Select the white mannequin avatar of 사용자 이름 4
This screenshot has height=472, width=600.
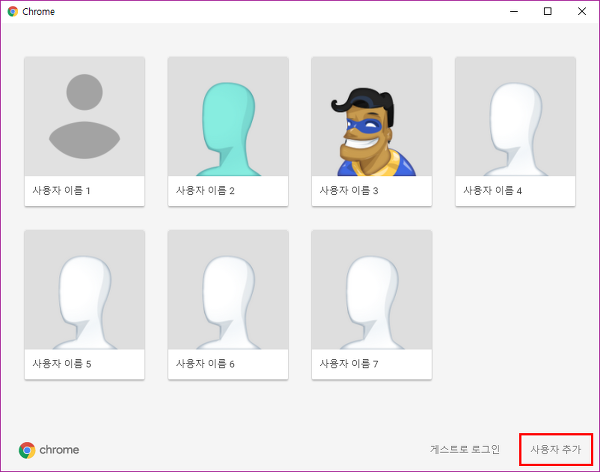(515, 116)
